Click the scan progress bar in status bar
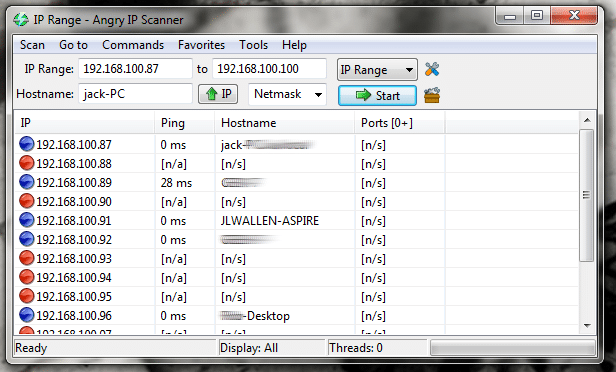This screenshot has height=372, width=616. pos(513,348)
